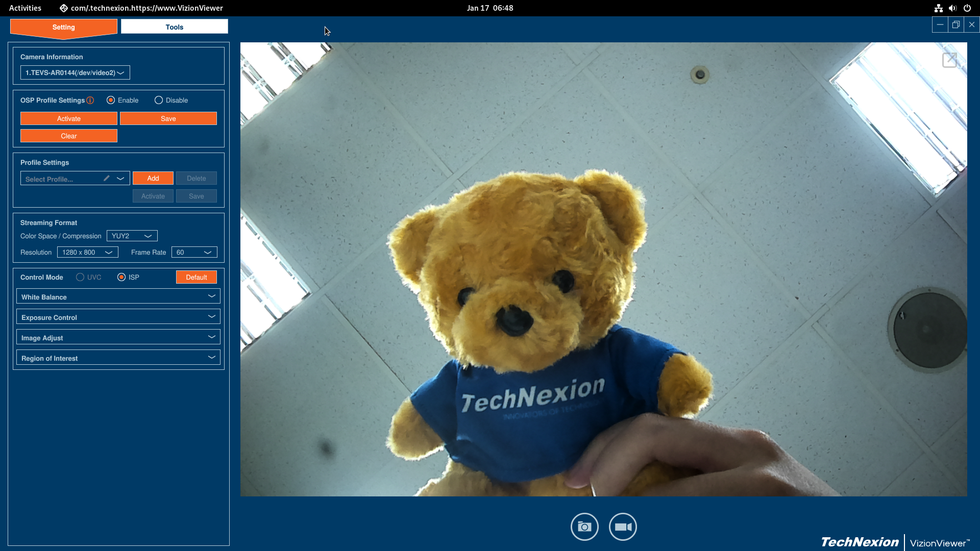The width and height of the screenshot is (980, 551).
Task: Choose ISP control mode
Action: coord(121,277)
